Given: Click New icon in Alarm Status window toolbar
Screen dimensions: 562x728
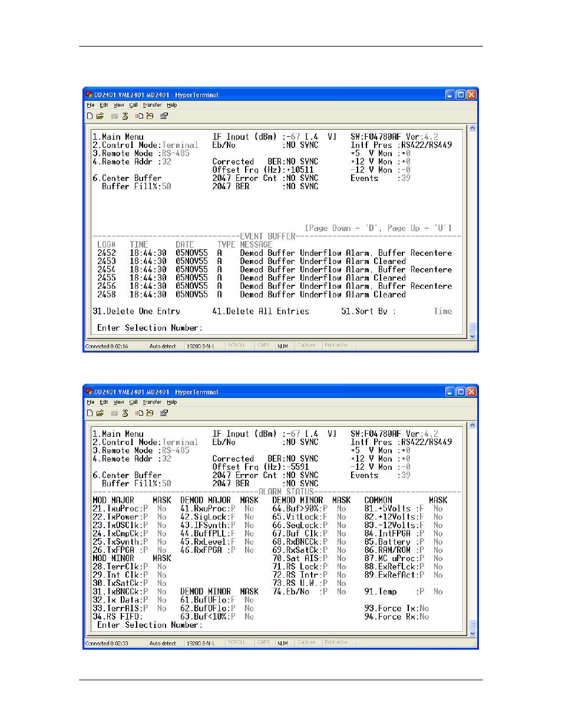Looking at the screenshot, I should (x=90, y=413).
